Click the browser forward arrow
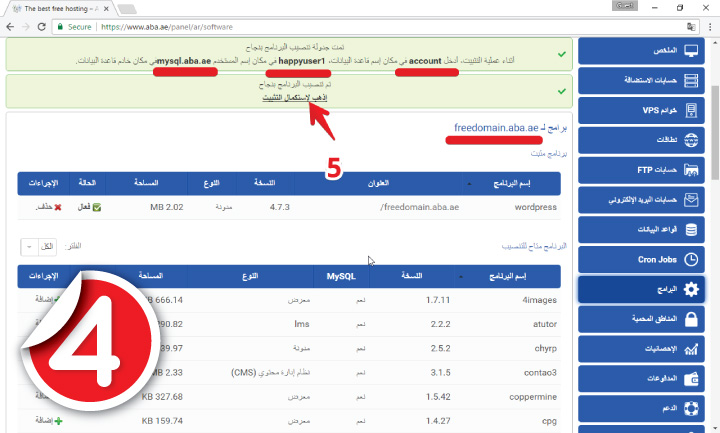720x433 pixels. click(26, 27)
